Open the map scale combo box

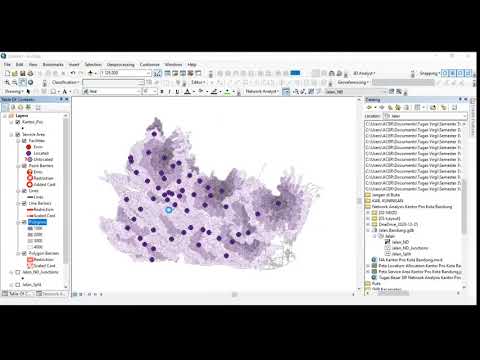pos(126,73)
